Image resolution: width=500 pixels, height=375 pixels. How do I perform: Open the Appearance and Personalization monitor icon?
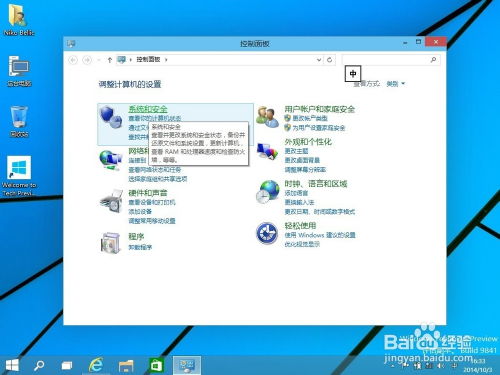(x=267, y=152)
